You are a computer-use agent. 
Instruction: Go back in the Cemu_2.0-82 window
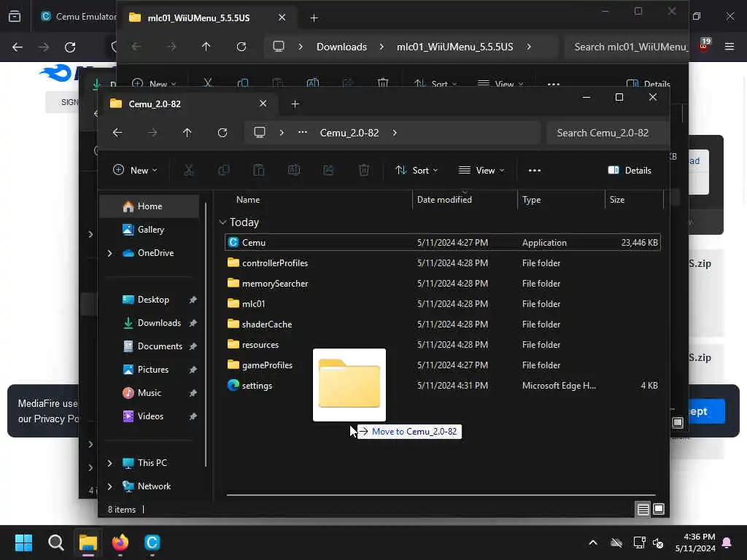pos(117,133)
